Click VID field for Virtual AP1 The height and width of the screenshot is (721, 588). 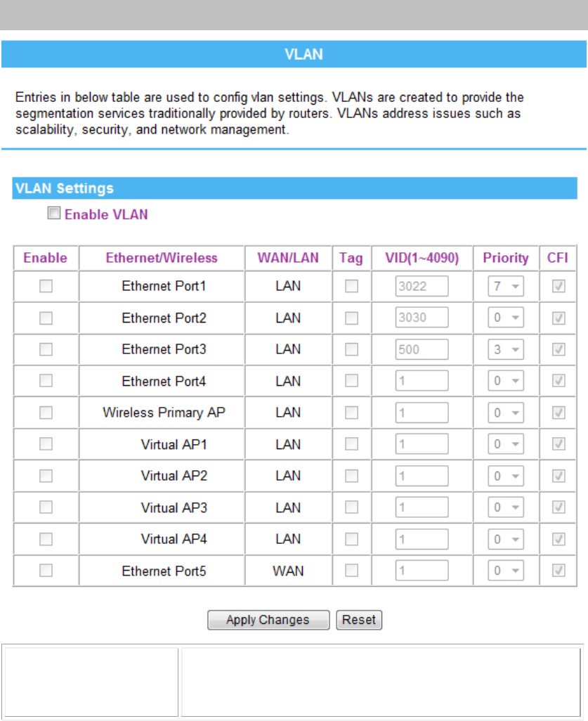pos(422,444)
